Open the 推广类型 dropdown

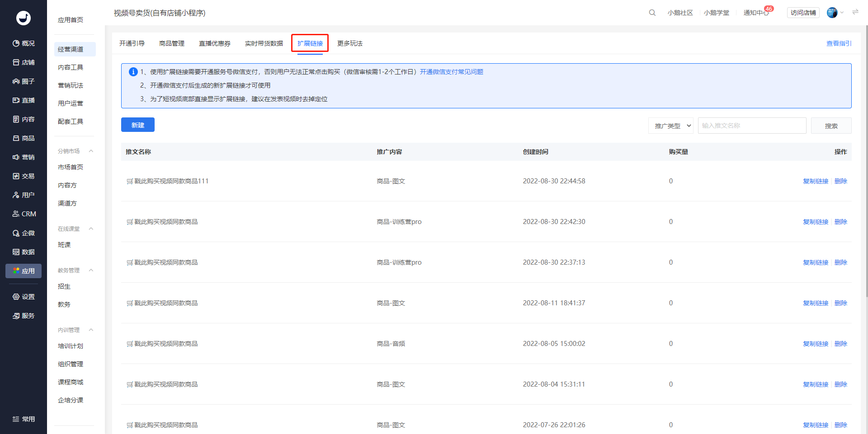coord(671,126)
